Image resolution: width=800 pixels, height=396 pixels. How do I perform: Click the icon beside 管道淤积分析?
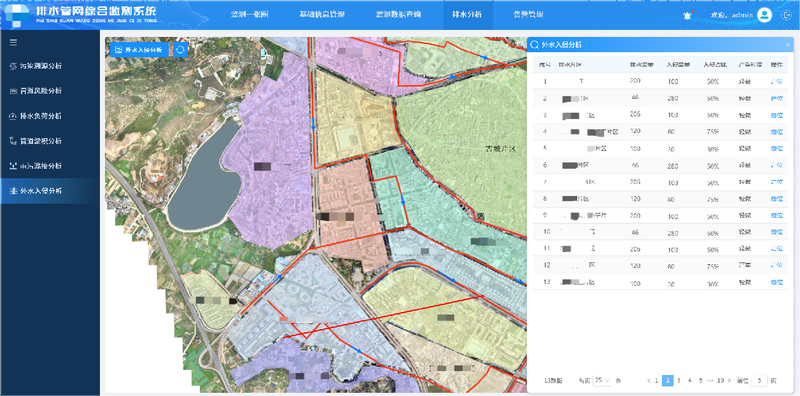(x=13, y=141)
